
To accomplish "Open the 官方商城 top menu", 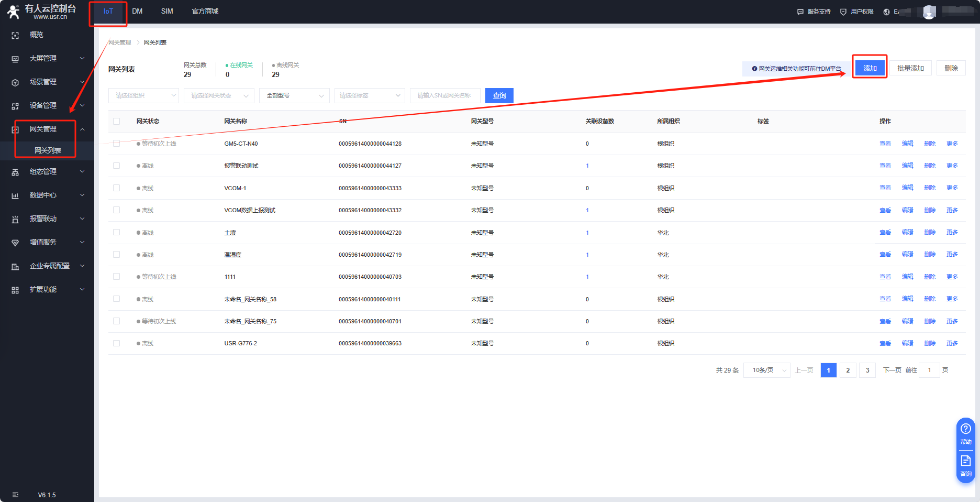I will pos(205,12).
